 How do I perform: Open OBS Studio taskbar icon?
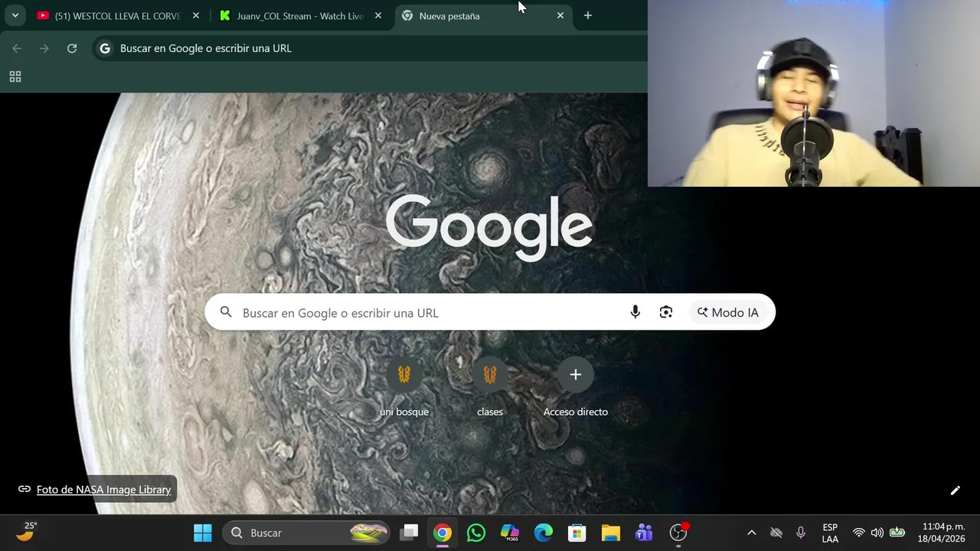pyautogui.click(x=678, y=533)
